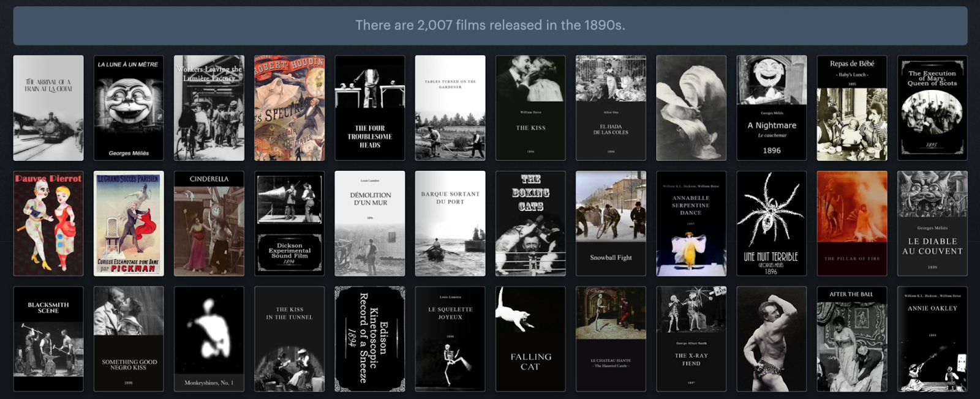Open Annie Oakley poster
980x399 pixels.
(932, 339)
